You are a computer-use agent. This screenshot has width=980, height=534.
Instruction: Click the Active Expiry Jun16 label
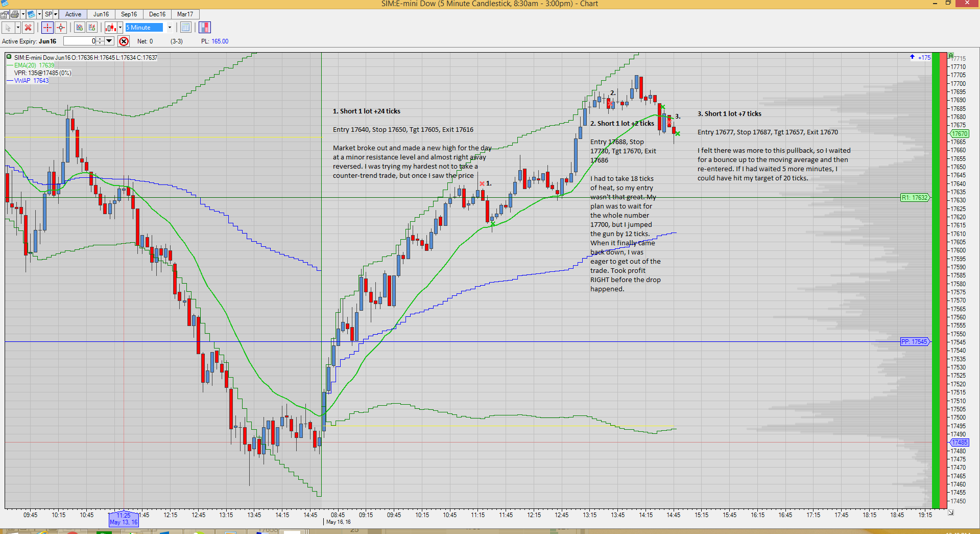[29, 41]
